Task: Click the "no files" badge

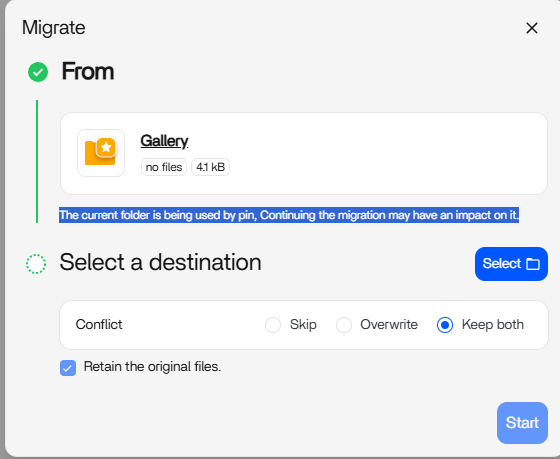Action: [164, 167]
